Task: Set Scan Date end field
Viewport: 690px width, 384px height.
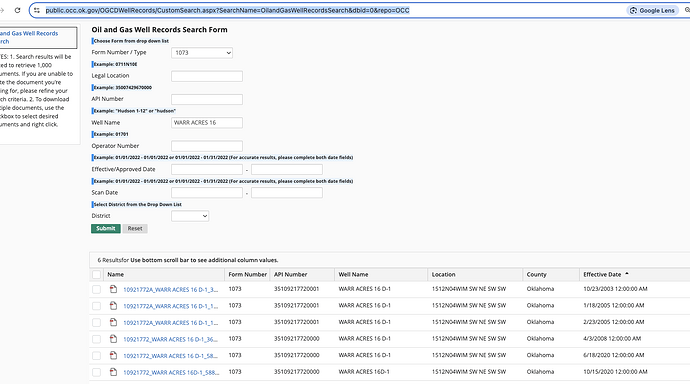Action: 287,193
